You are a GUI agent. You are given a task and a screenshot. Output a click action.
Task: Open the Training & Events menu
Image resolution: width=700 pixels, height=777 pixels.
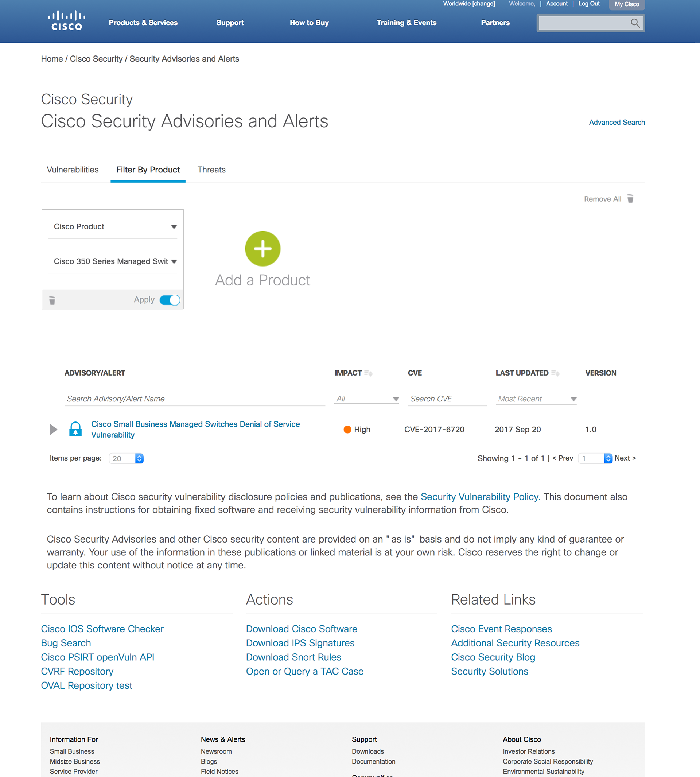coord(407,23)
